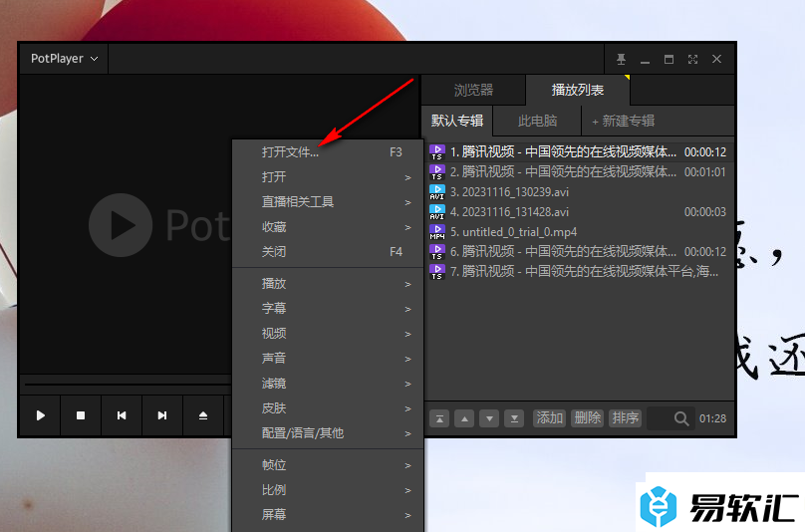Click the 删除 button
Image resolution: width=805 pixels, height=532 pixels.
[588, 418]
